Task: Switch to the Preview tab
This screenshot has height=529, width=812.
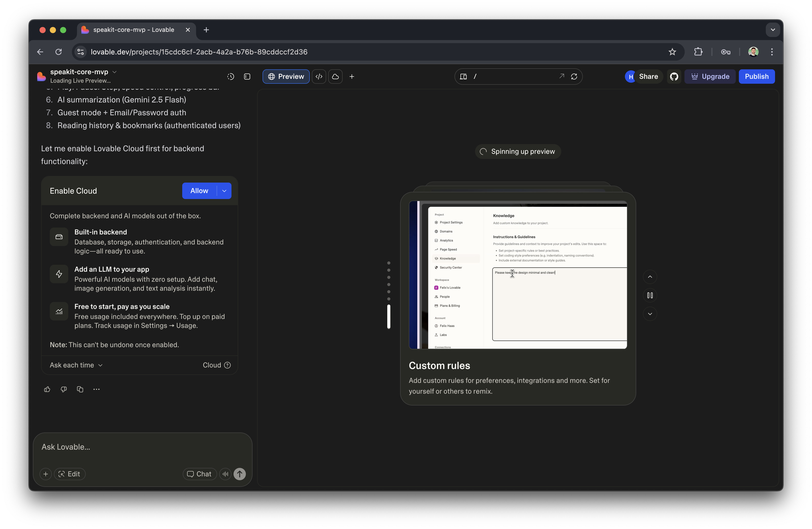Action: pos(286,77)
